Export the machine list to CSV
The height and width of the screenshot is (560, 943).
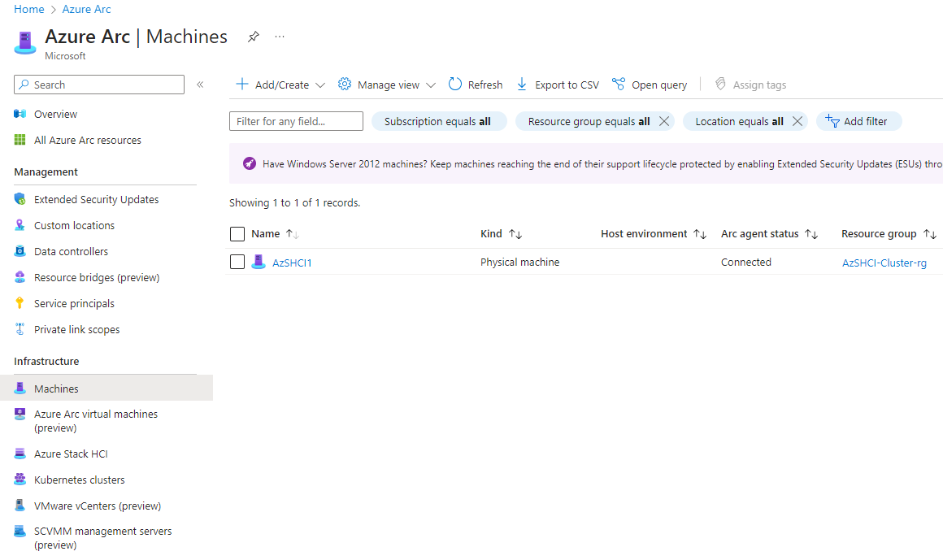pos(558,85)
